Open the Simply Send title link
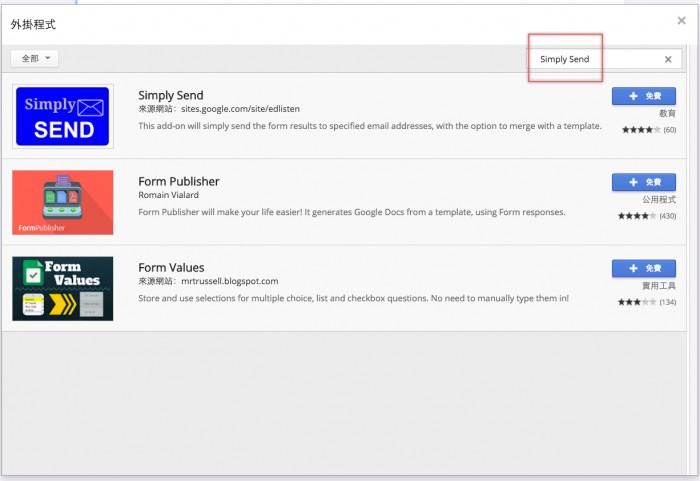The image size is (700, 481). 170,96
